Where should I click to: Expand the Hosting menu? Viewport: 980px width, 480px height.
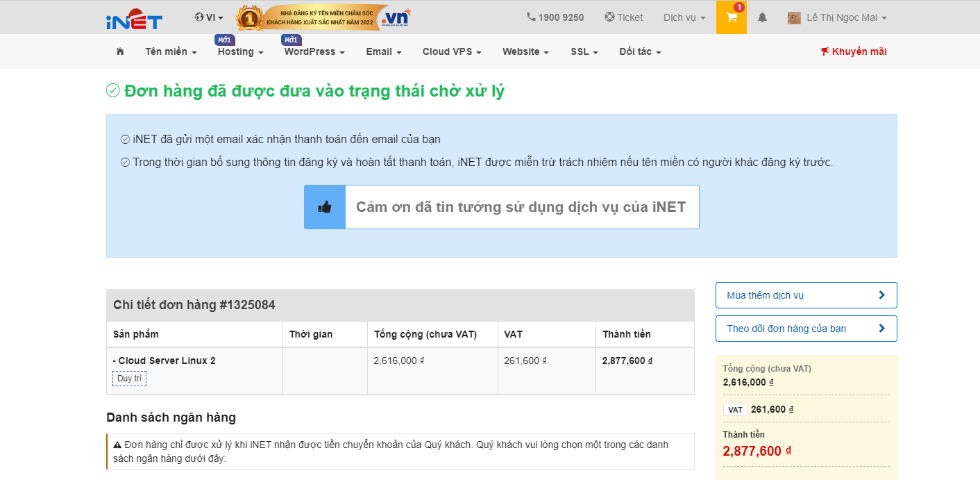240,51
